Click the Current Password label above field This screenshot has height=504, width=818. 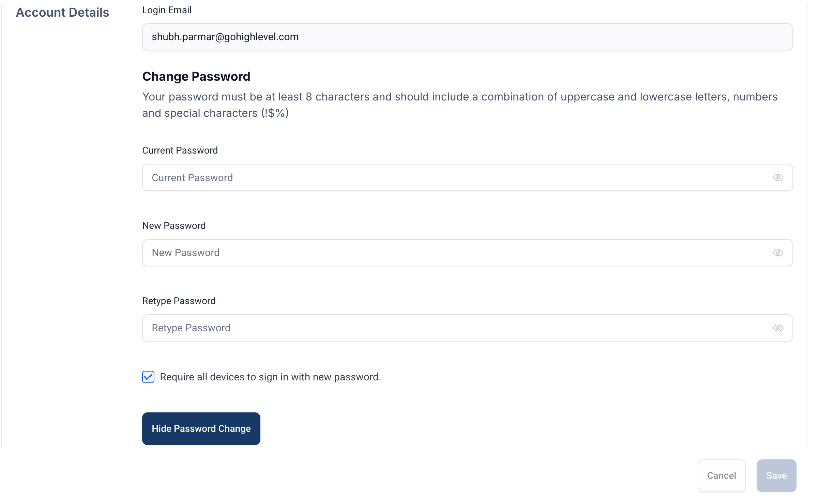[x=180, y=151]
